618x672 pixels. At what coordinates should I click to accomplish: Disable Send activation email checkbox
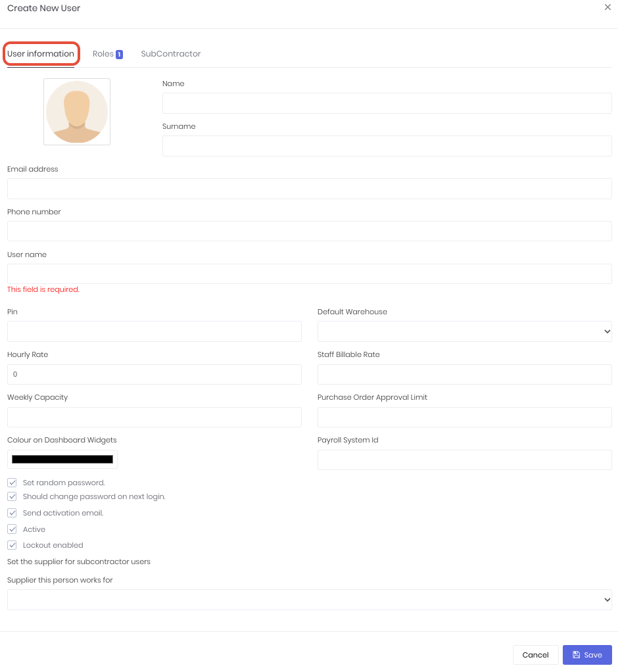(x=12, y=513)
